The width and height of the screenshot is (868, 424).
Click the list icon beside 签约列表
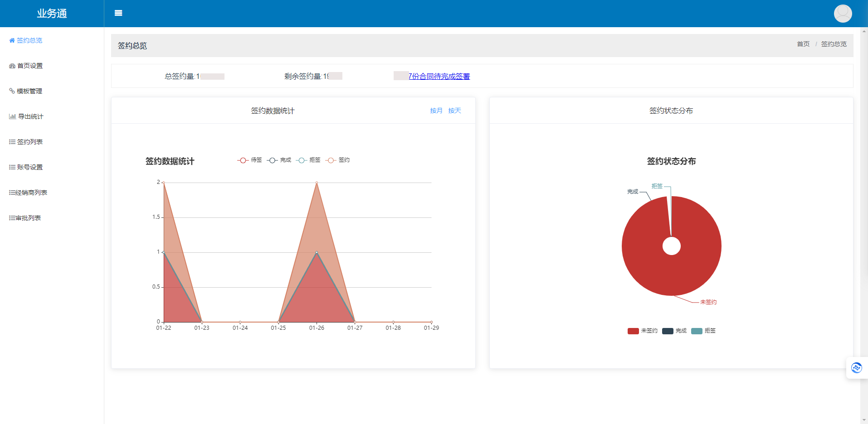pyautogui.click(x=12, y=142)
